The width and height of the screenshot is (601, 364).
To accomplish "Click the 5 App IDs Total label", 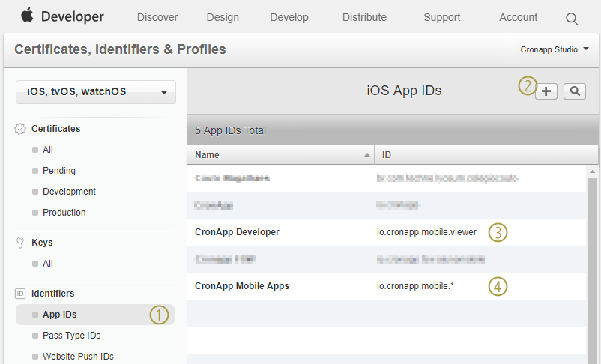I will [230, 130].
